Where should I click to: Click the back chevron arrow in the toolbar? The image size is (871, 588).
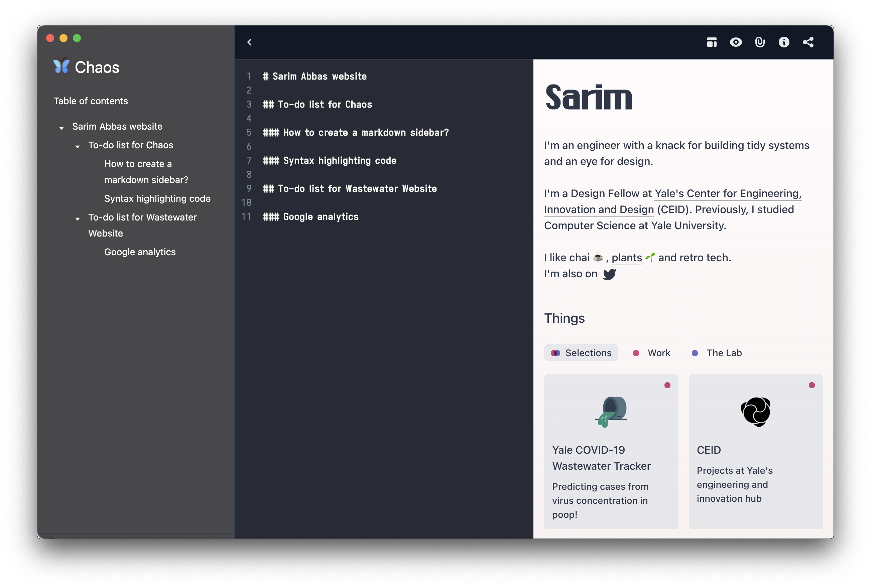(x=250, y=42)
